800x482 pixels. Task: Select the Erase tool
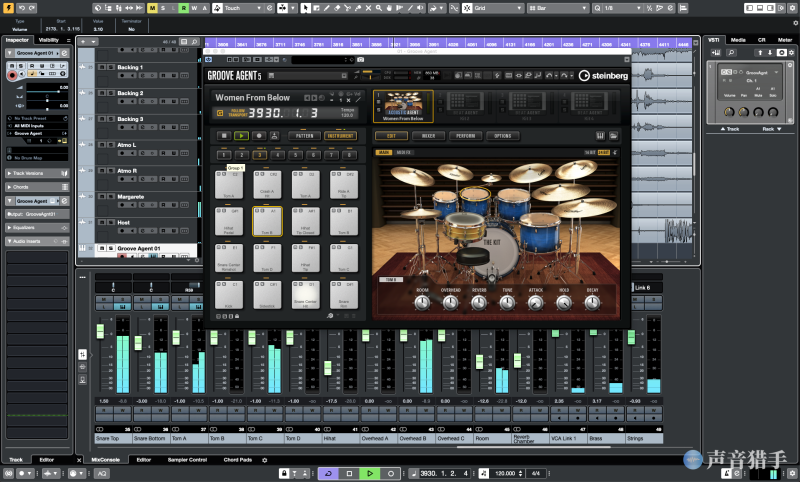tap(337, 8)
